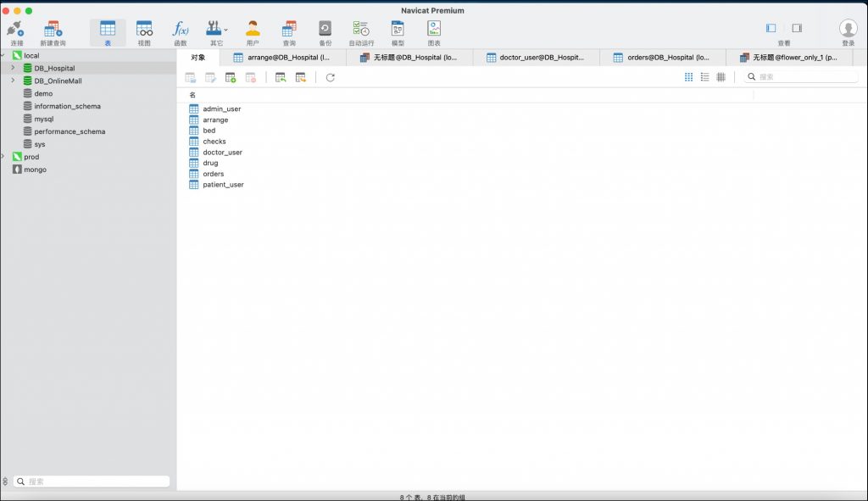Switch to the orders@DB_Hospital tab
Screen dimensions: 868x501
662,58
